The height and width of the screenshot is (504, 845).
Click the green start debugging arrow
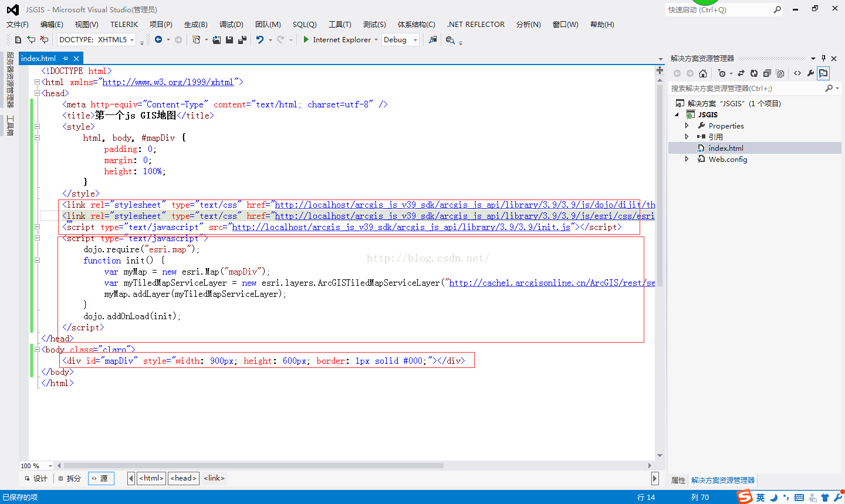click(x=306, y=40)
